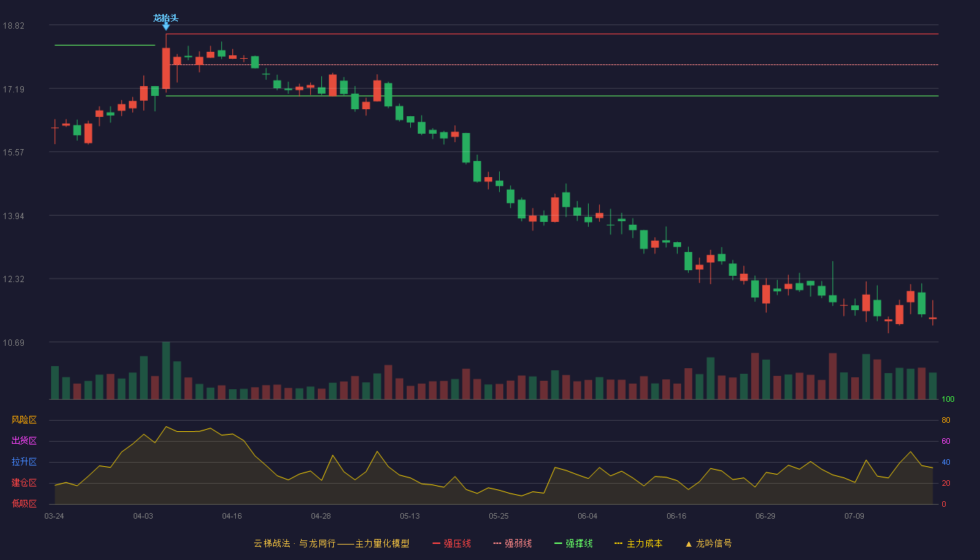Toggle the 强撑线 legend entry
Screen dimensions: 980x560
[573, 543]
